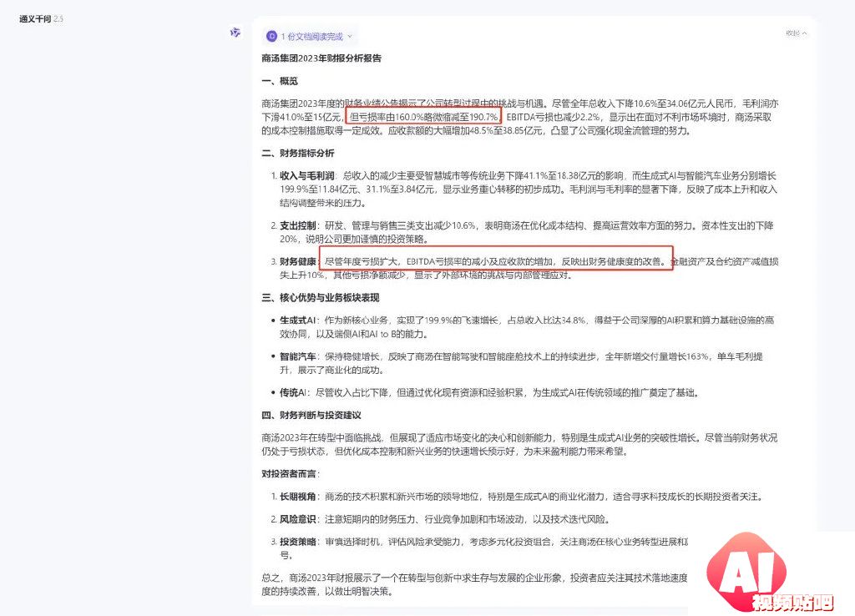
Task: Click the bold text '对投资者而言'
Action: coord(288,474)
